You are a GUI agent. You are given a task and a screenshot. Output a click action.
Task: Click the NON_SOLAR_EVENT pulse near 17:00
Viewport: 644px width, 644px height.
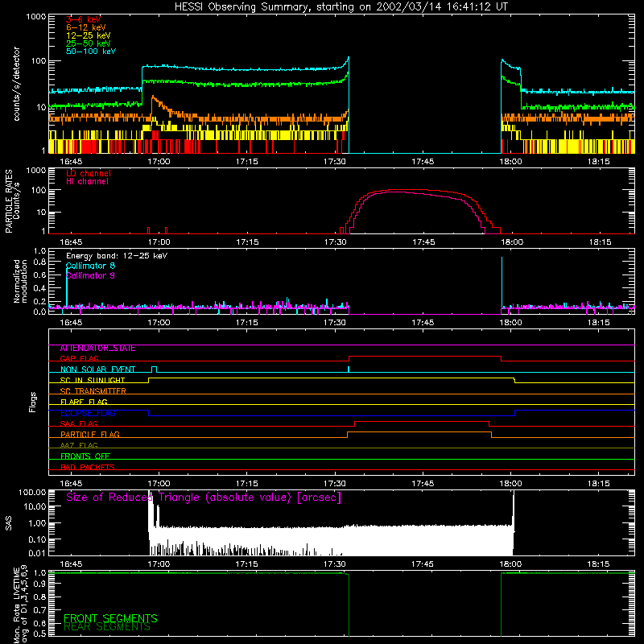[x=154, y=369]
